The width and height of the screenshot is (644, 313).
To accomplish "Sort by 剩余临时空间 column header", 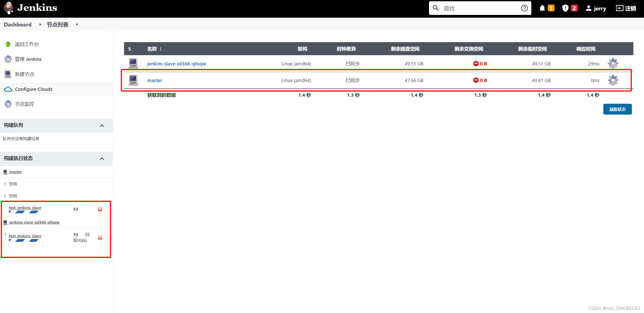I will pyautogui.click(x=532, y=49).
